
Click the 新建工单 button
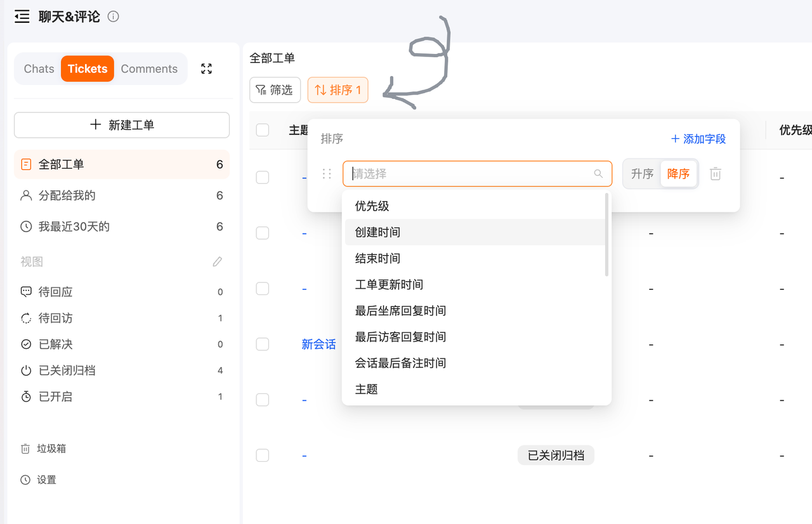point(122,125)
